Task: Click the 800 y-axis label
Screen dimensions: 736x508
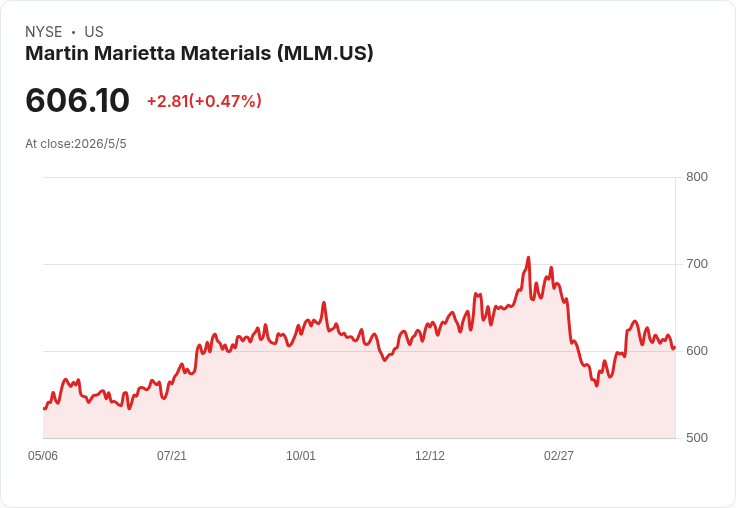Action: (x=697, y=177)
